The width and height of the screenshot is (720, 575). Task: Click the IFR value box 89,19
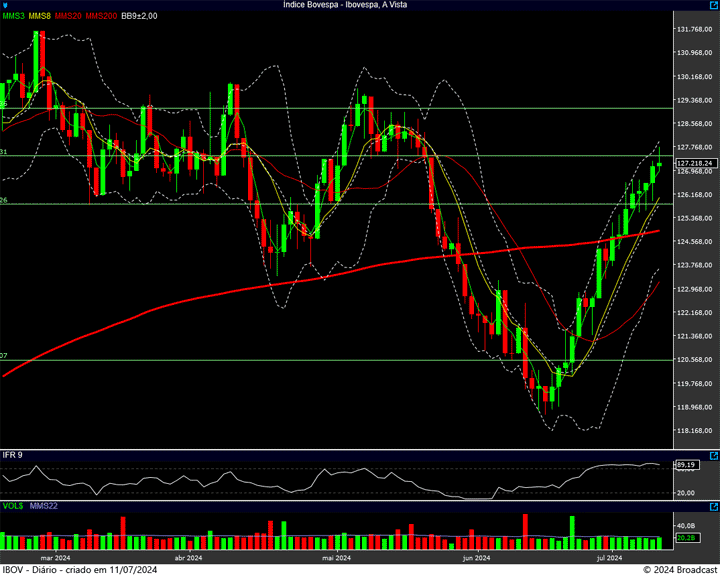click(686, 465)
